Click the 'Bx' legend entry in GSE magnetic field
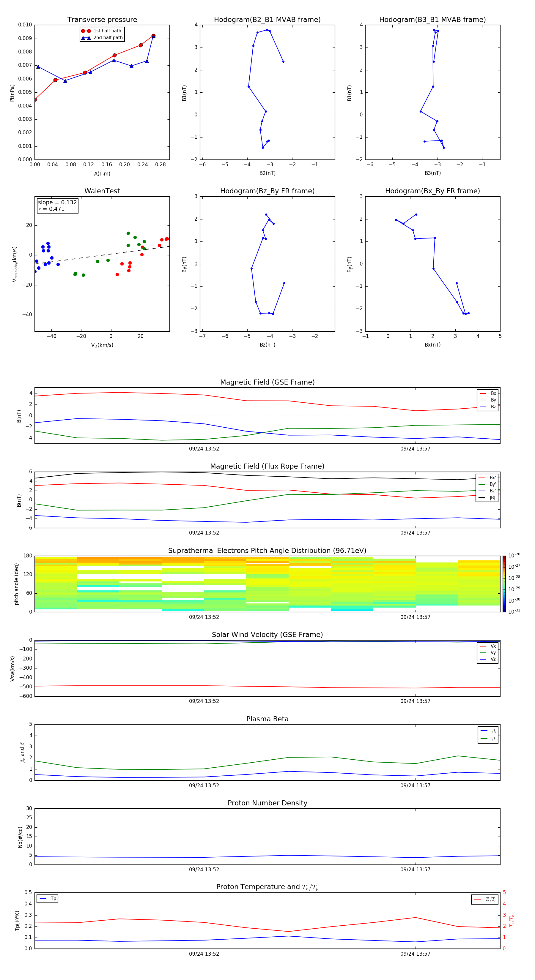This screenshot has height=980, width=535. point(488,393)
